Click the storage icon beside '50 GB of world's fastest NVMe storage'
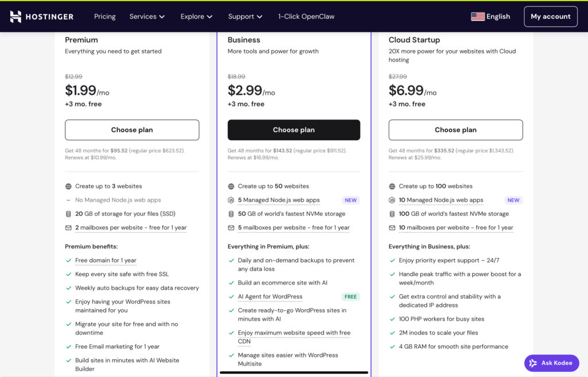Screen dimensions: 588x377 [231, 213]
